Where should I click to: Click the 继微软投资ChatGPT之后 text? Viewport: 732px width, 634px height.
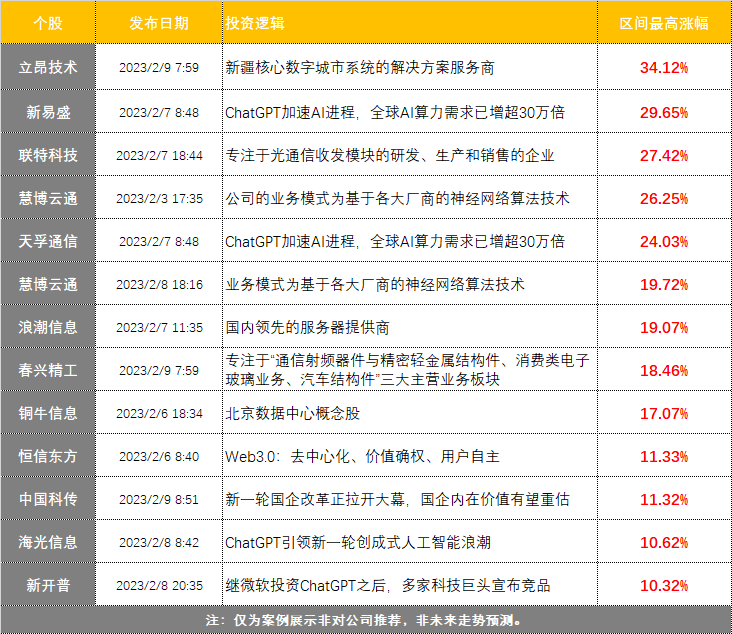click(x=387, y=585)
